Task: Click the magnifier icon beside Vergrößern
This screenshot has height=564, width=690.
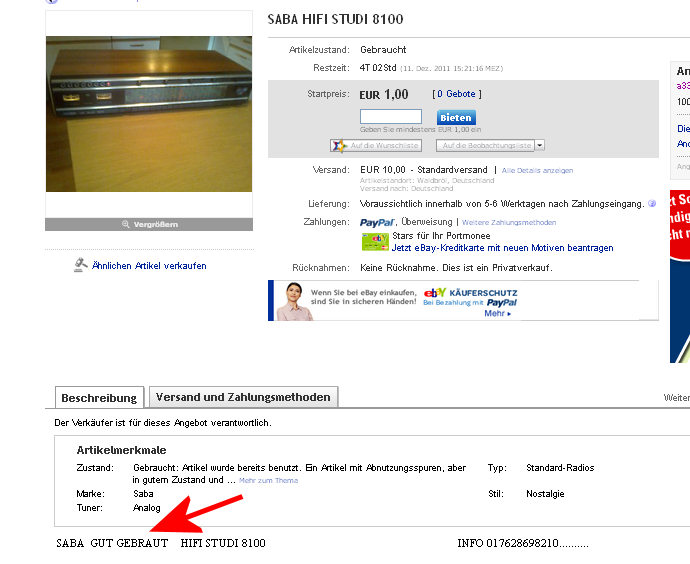Action: [125, 224]
